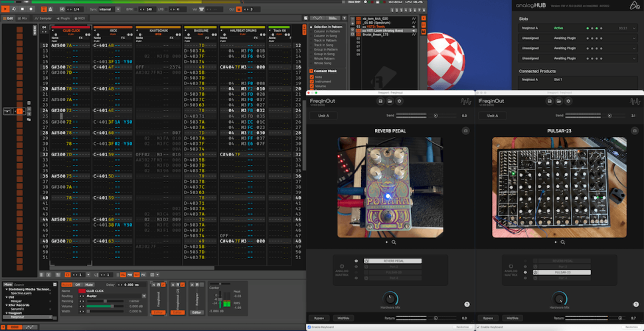The image size is (644, 331).
Task: Click the velocity icon next to Vel
Action: point(201,9)
